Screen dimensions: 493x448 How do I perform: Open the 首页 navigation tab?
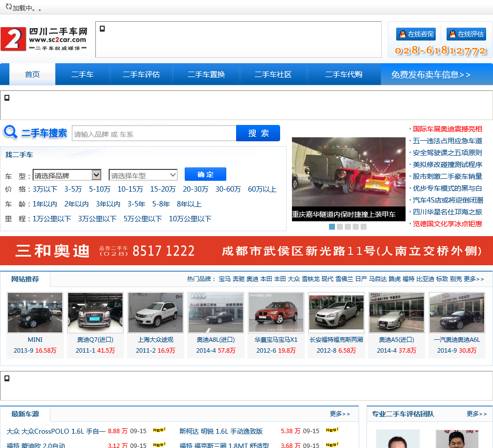(x=33, y=74)
